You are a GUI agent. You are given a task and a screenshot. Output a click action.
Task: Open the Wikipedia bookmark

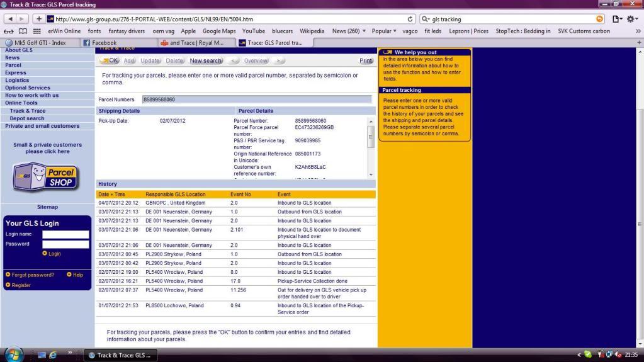(x=312, y=31)
